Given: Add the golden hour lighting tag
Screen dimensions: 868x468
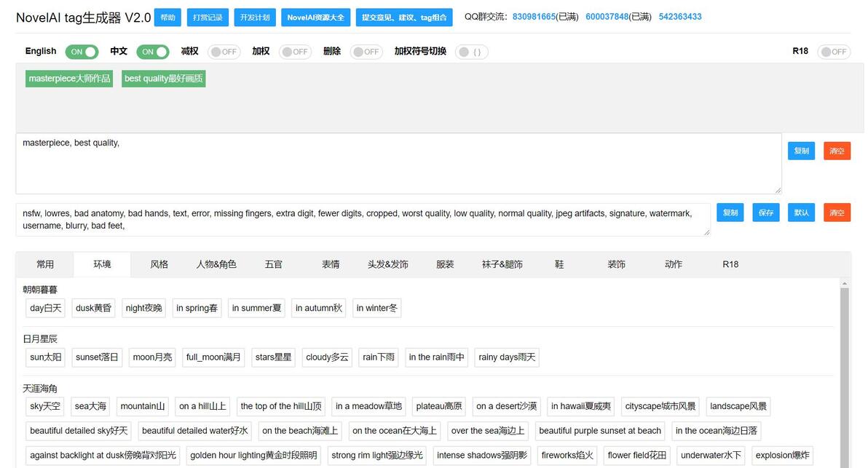Looking at the screenshot, I should (x=253, y=456).
